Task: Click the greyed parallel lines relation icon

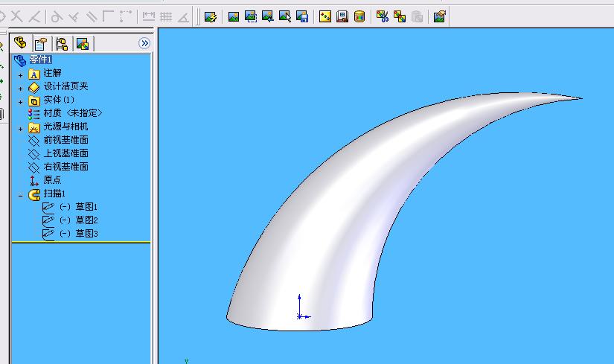Action: (x=92, y=16)
